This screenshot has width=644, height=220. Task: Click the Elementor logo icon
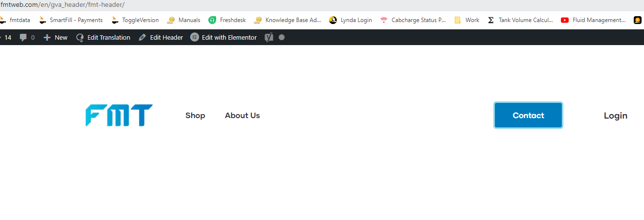click(x=195, y=37)
